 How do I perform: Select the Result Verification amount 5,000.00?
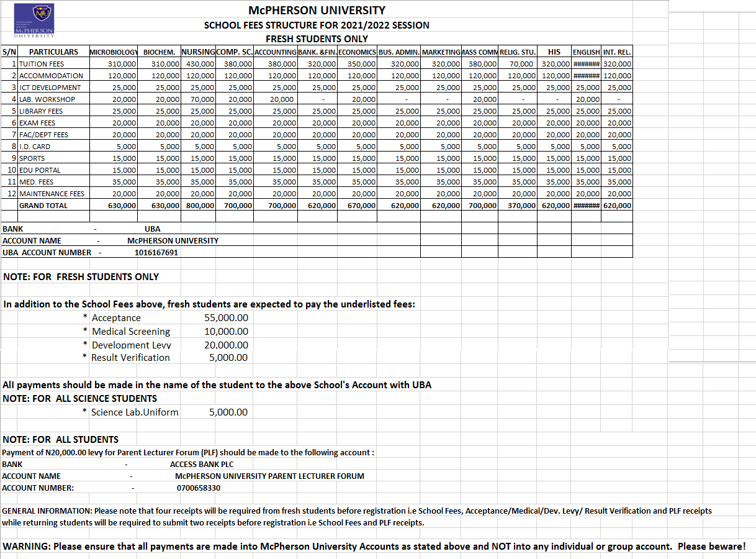point(228,358)
